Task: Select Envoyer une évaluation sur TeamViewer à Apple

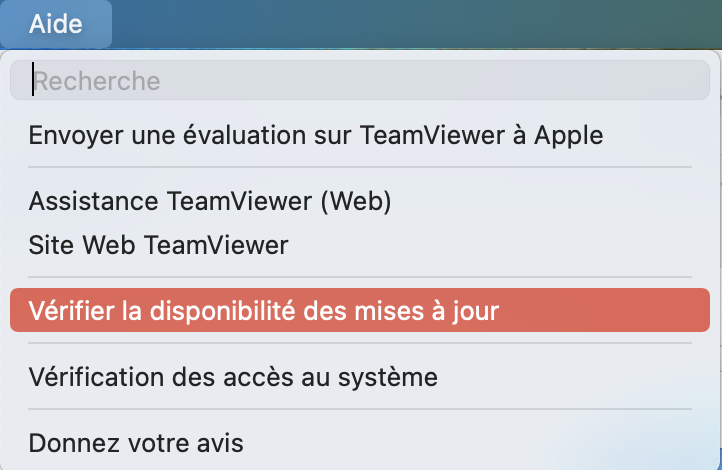Action: coord(316,134)
